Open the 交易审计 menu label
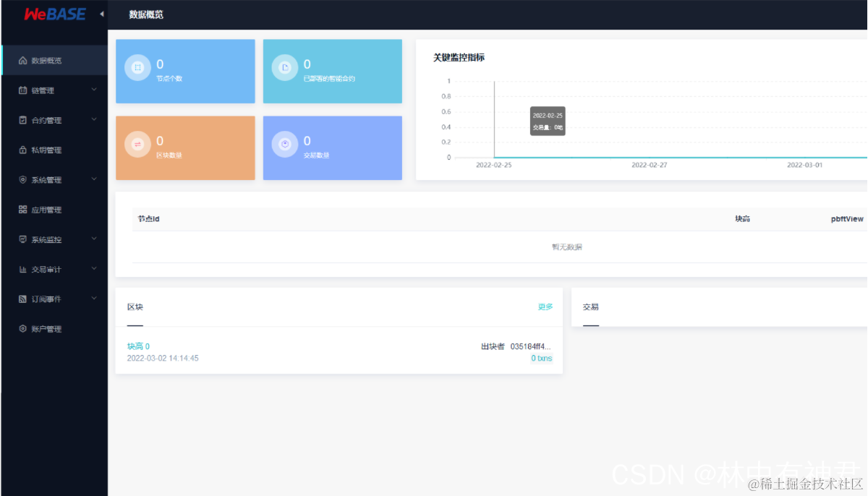Image resolution: width=868 pixels, height=496 pixels. [46, 270]
